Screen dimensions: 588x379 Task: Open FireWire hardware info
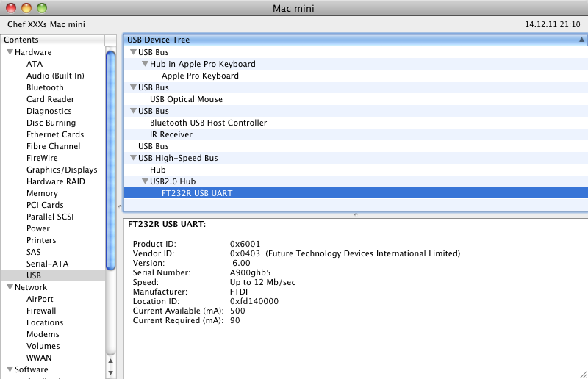pyautogui.click(x=42, y=158)
